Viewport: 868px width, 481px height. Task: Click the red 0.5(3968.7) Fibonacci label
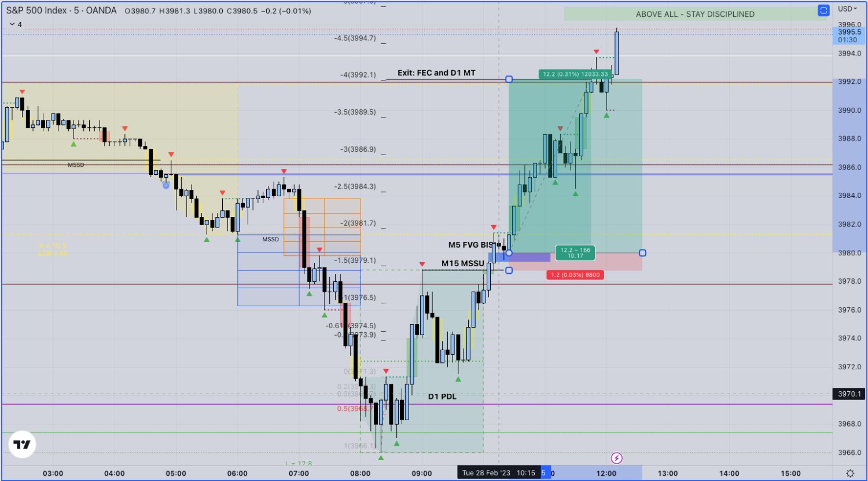coord(355,409)
